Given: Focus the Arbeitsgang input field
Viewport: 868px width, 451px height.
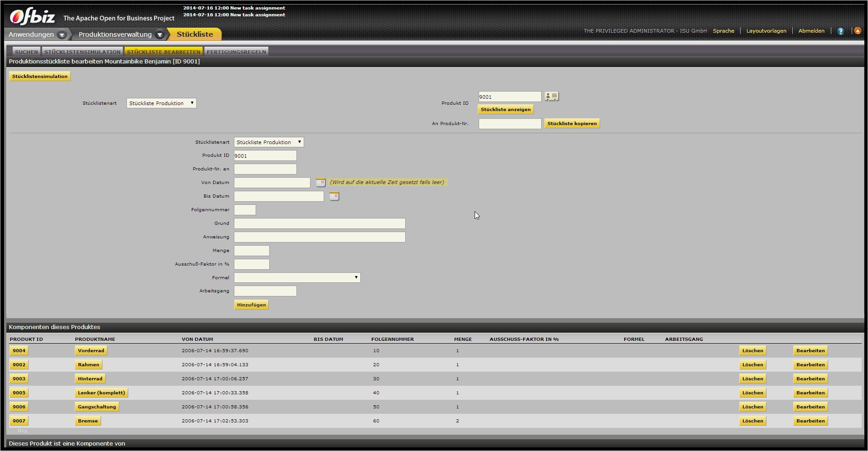Looking at the screenshot, I should click(x=265, y=291).
